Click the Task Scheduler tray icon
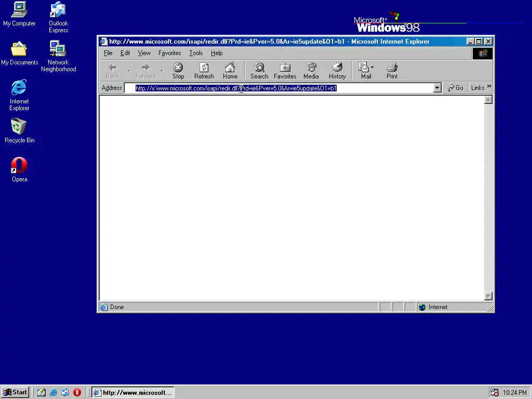The width and height of the screenshot is (532, 399). click(495, 393)
